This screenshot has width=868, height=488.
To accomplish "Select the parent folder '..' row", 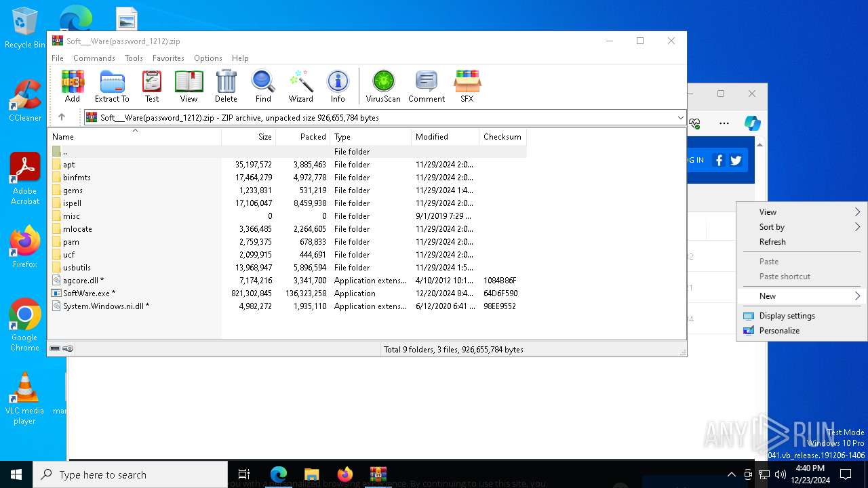I will coord(288,152).
